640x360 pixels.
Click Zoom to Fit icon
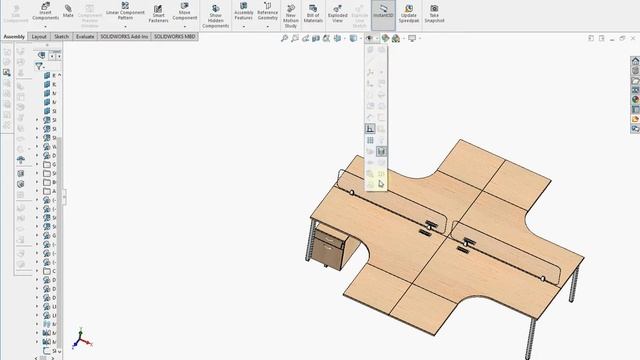[284, 38]
